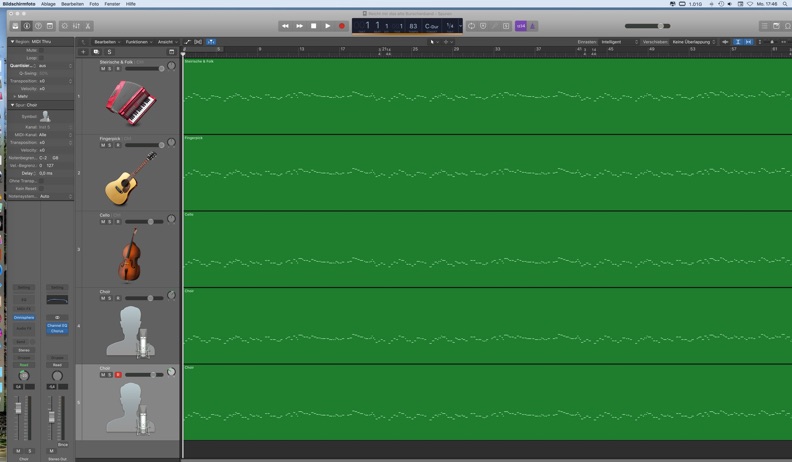Toggle the Metronome button
Image resolution: width=792 pixels, height=462 pixels.
[532, 26]
